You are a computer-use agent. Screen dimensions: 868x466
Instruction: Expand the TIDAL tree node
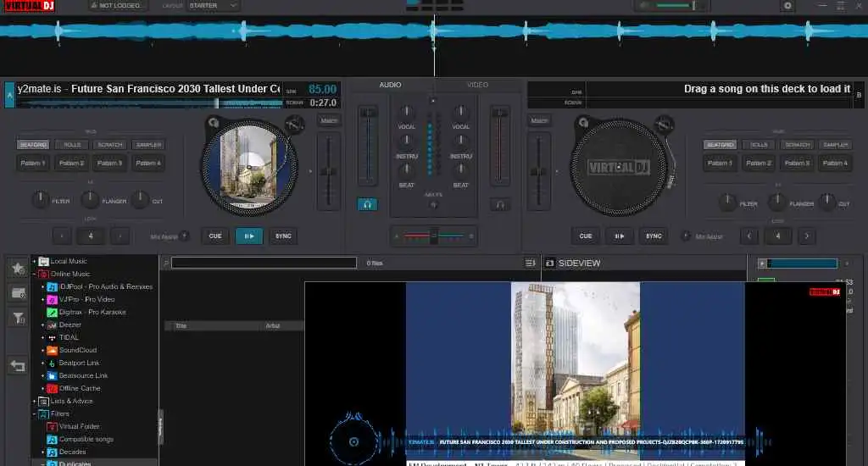[42, 337]
